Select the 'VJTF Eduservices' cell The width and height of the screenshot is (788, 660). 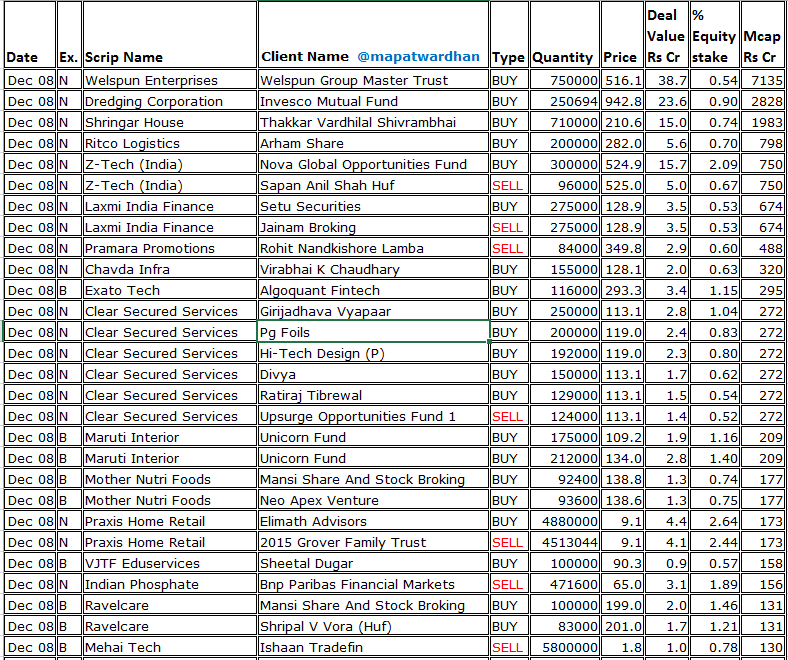(x=170, y=564)
